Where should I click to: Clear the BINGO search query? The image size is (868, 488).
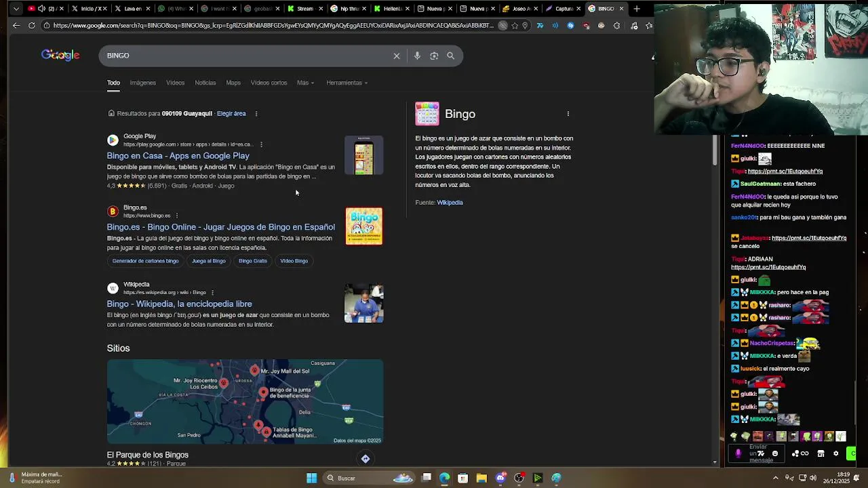coord(397,56)
